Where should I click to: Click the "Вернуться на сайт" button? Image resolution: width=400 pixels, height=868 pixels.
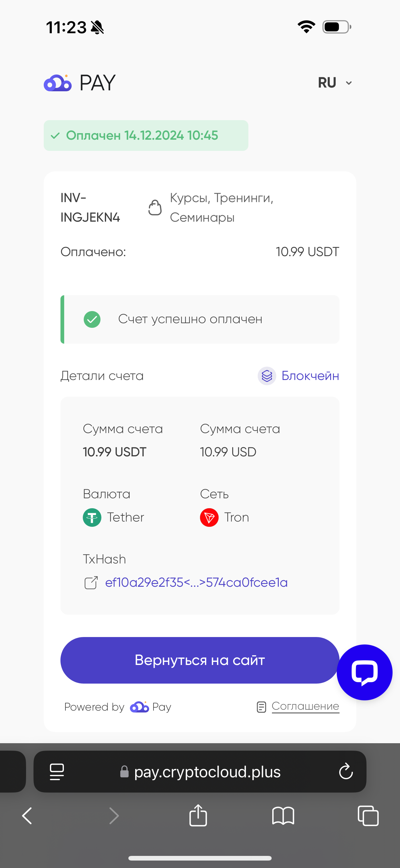pyautogui.click(x=200, y=660)
